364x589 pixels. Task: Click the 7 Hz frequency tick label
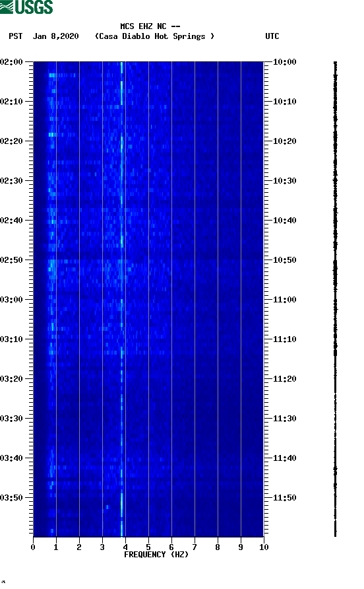click(195, 547)
